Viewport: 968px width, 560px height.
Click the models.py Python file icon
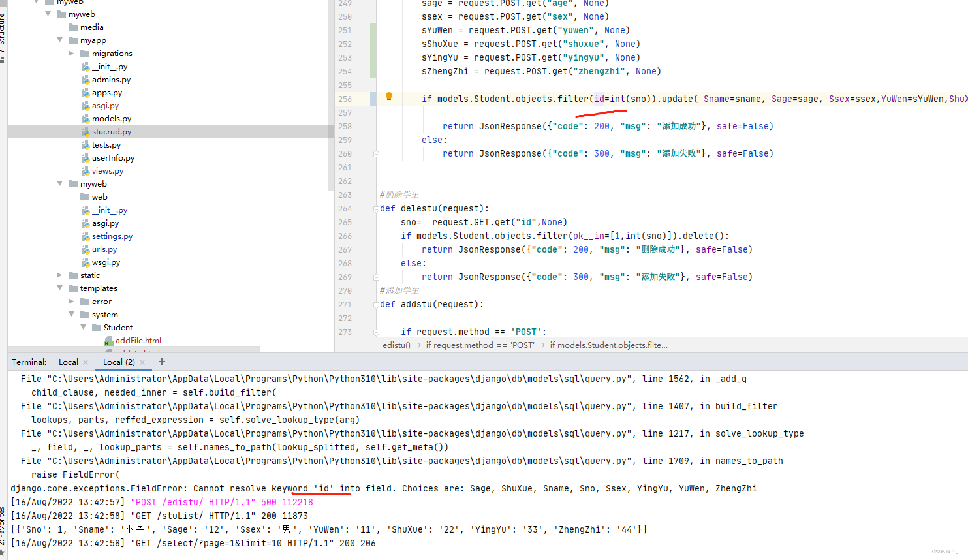point(85,119)
